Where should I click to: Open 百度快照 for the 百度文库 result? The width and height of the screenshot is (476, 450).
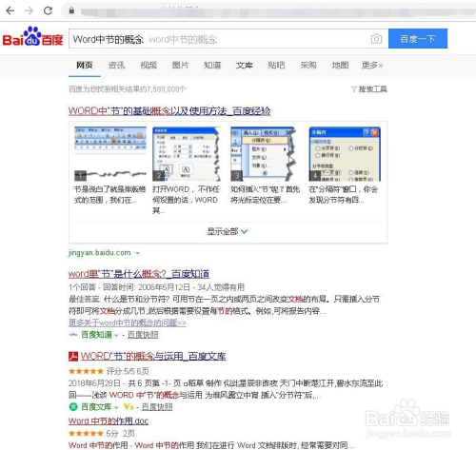[157, 407]
